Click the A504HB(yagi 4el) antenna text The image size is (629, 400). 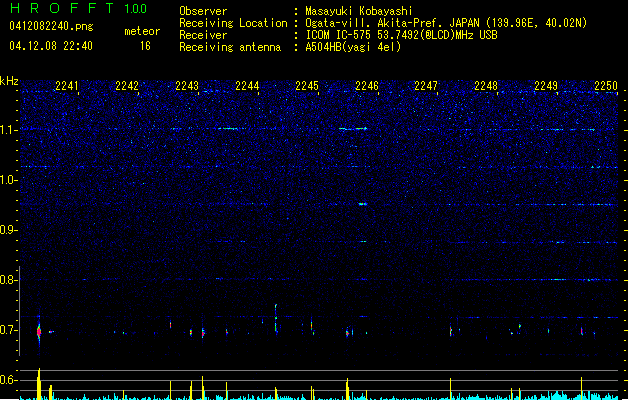click(353, 47)
